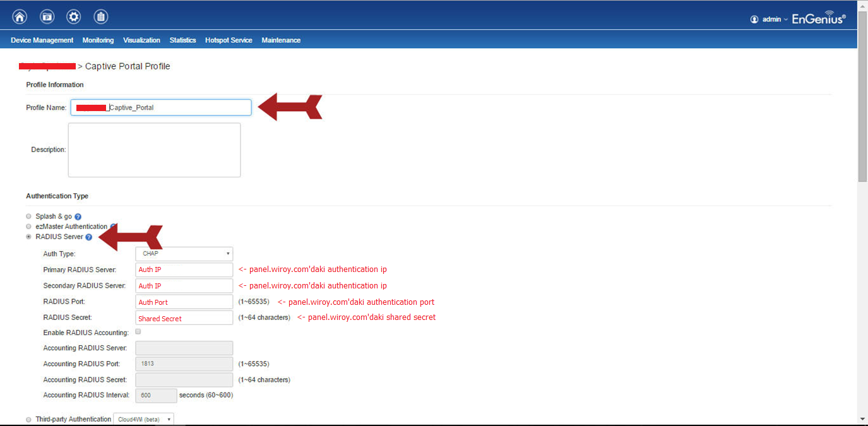
Task: Click the Primary RADIUS Server field
Action: click(x=184, y=269)
